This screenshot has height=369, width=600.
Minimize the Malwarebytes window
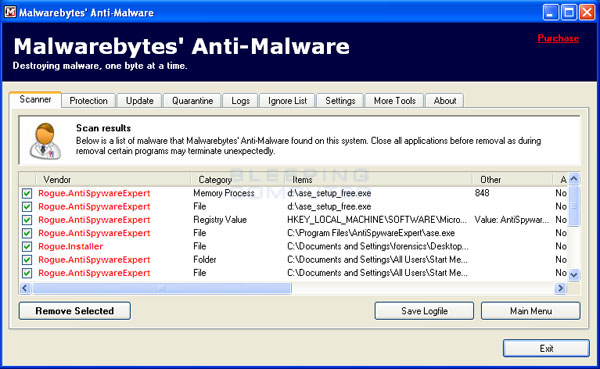click(x=551, y=12)
